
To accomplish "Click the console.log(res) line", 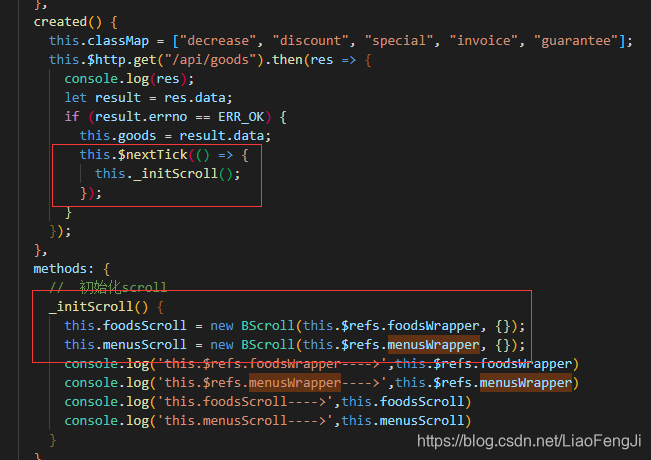I will pos(129,79).
